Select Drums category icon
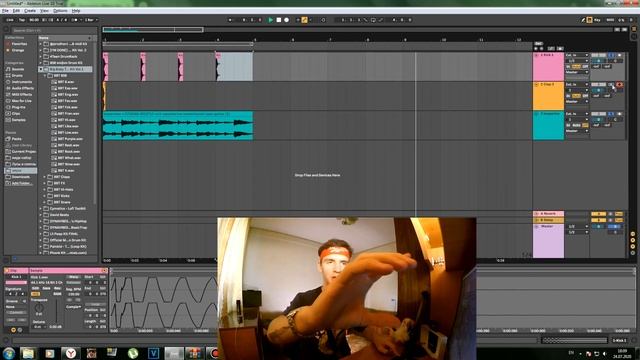The image size is (640, 360). click(x=8, y=76)
